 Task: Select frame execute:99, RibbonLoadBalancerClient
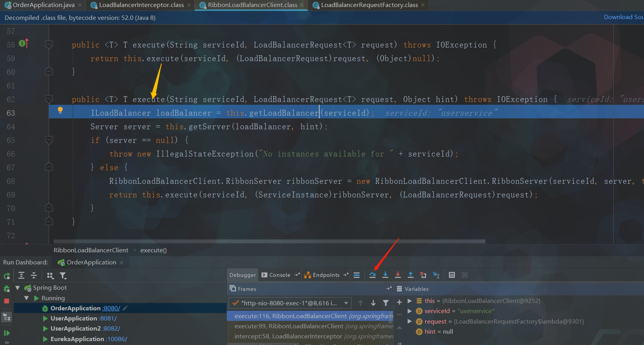(x=310, y=326)
